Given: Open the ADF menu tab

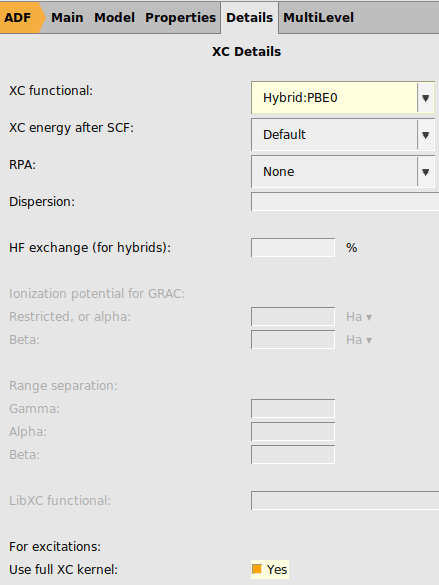Looking at the screenshot, I should (x=19, y=18).
